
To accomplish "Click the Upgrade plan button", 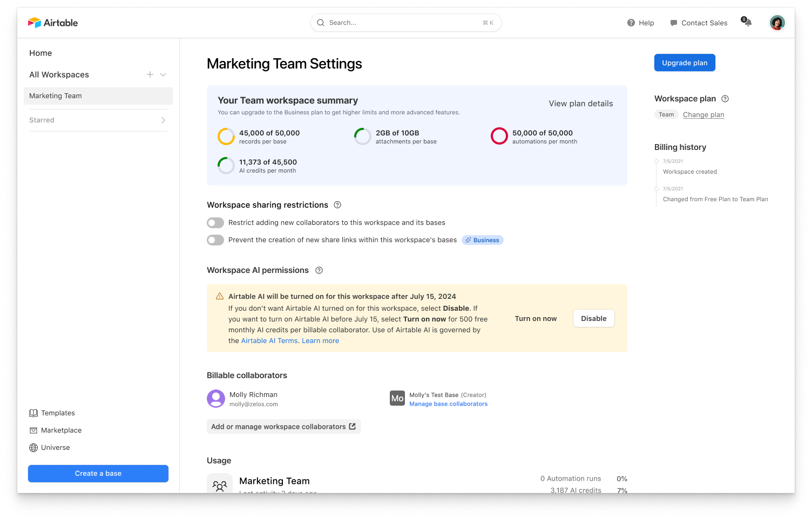I will coord(685,63).
